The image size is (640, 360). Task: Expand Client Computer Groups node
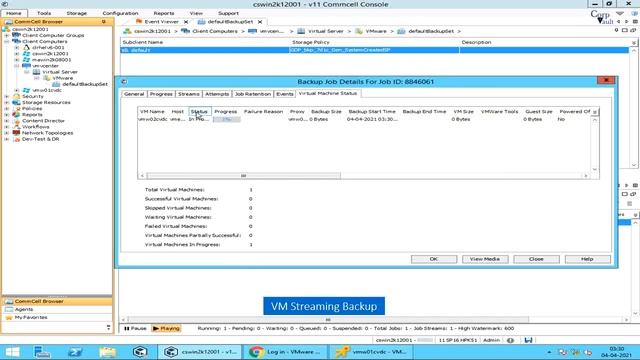(7, 36)
